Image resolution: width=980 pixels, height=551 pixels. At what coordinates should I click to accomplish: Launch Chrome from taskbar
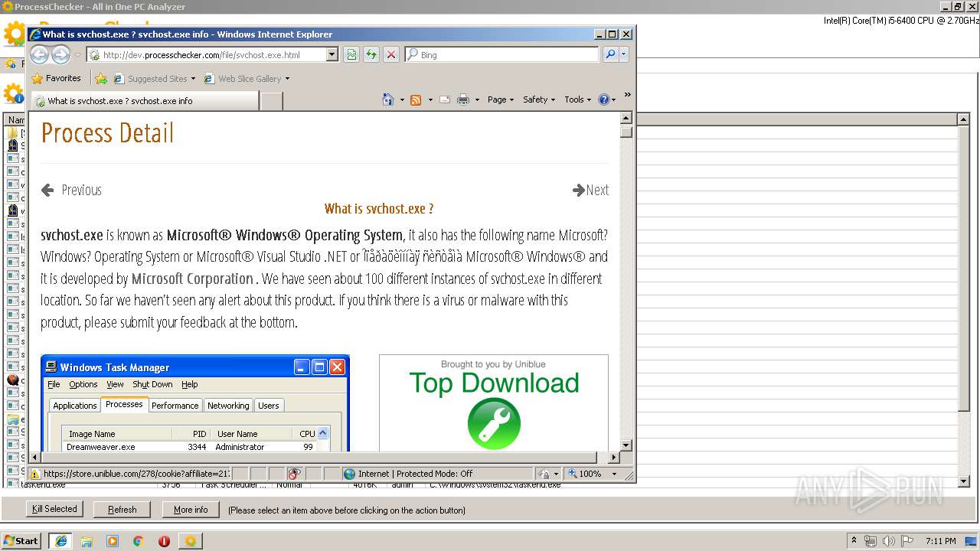(x=139, y=541)
